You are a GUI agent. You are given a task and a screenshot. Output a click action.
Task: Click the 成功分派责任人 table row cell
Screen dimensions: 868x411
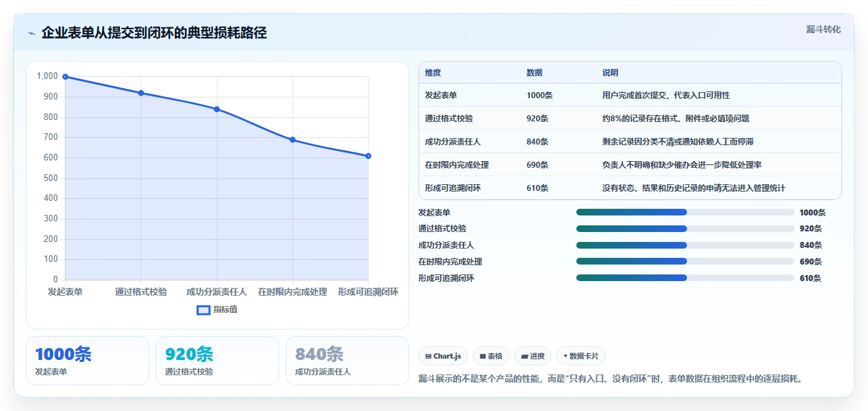pyautogui.click(x=453, y=142)
